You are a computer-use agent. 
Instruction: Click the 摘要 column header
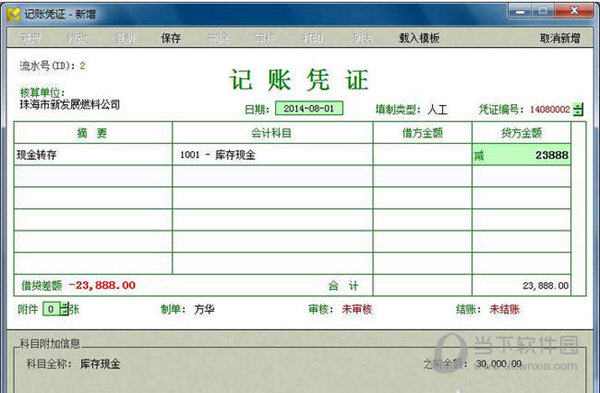click(x=93, y=133)
